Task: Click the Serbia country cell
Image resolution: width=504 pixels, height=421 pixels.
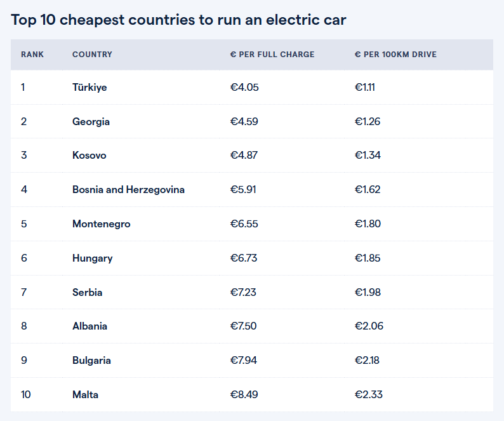Action: coord(88,292)
